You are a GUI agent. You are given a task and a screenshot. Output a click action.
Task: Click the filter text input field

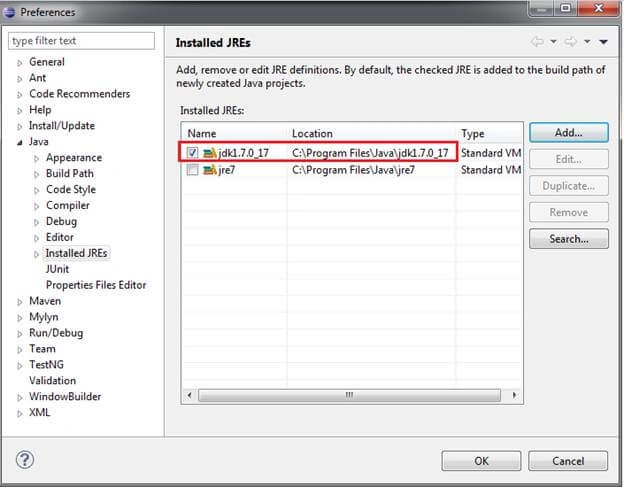pos(81,41)
